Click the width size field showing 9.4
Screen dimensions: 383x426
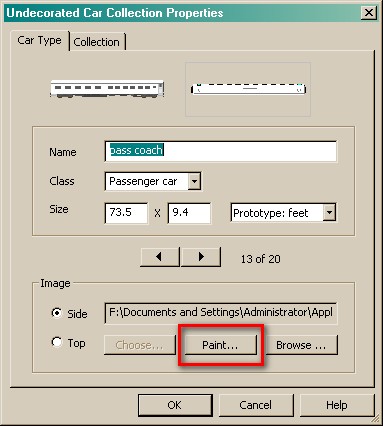[189, 213]
